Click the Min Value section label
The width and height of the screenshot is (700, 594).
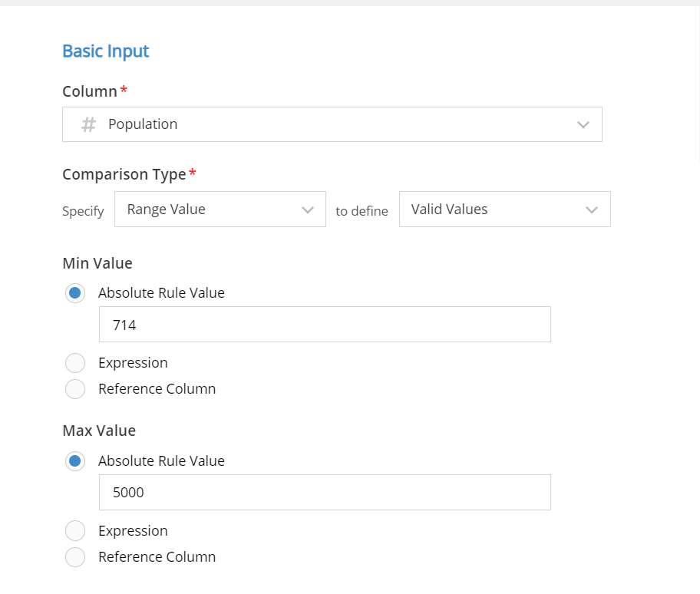[x=97, y=263]
